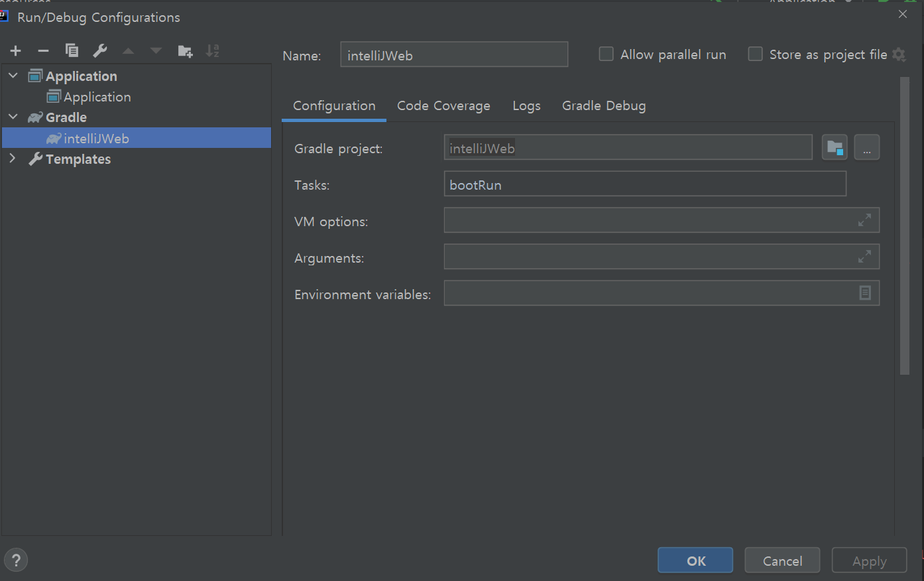924x581 pixels.
Task: Enable Store as project file checkbox
Action: pyautogui.click(x=755, y=54)
